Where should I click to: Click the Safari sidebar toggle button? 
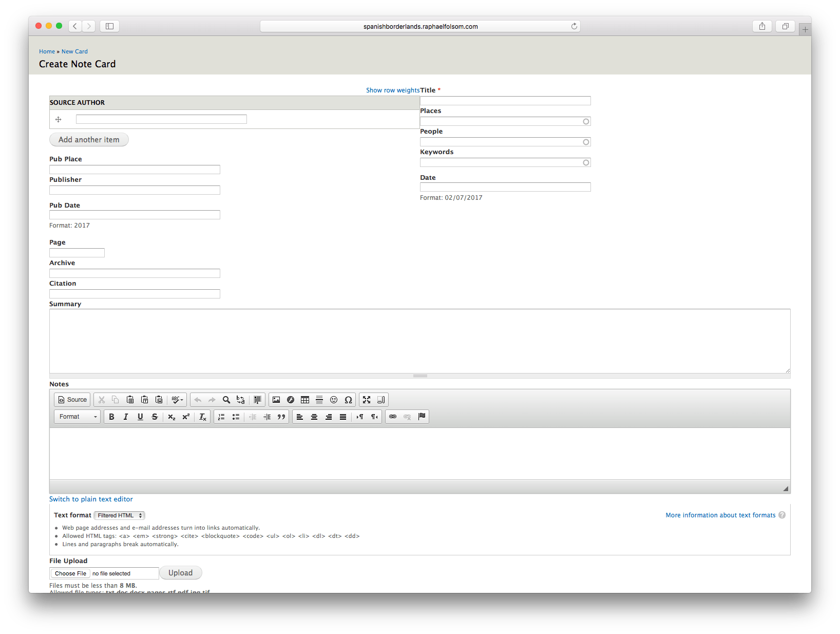109,26
